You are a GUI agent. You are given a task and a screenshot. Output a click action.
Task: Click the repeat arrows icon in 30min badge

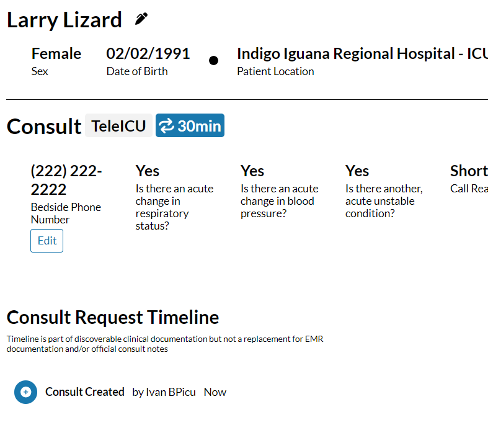coord(167,126)
